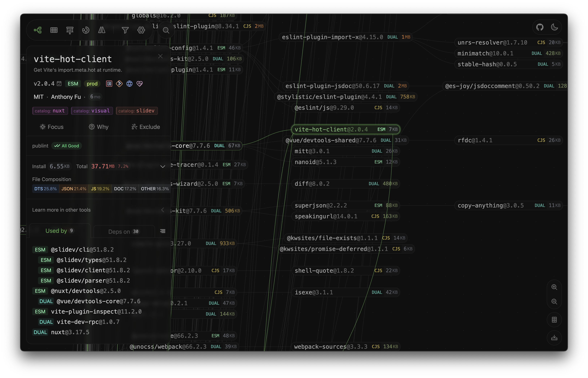Open the GitHub repository icon

pyautogui.click(x=540, y=27)
